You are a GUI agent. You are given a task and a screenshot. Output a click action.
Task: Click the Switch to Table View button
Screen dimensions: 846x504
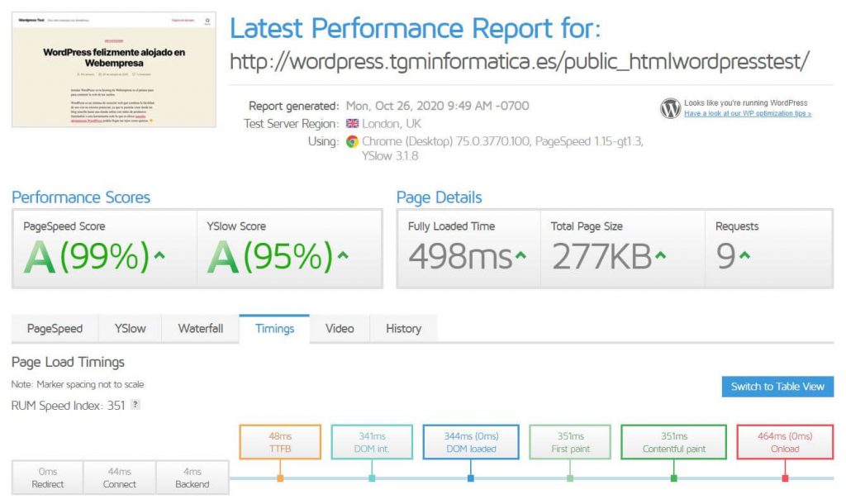point(777,386)
